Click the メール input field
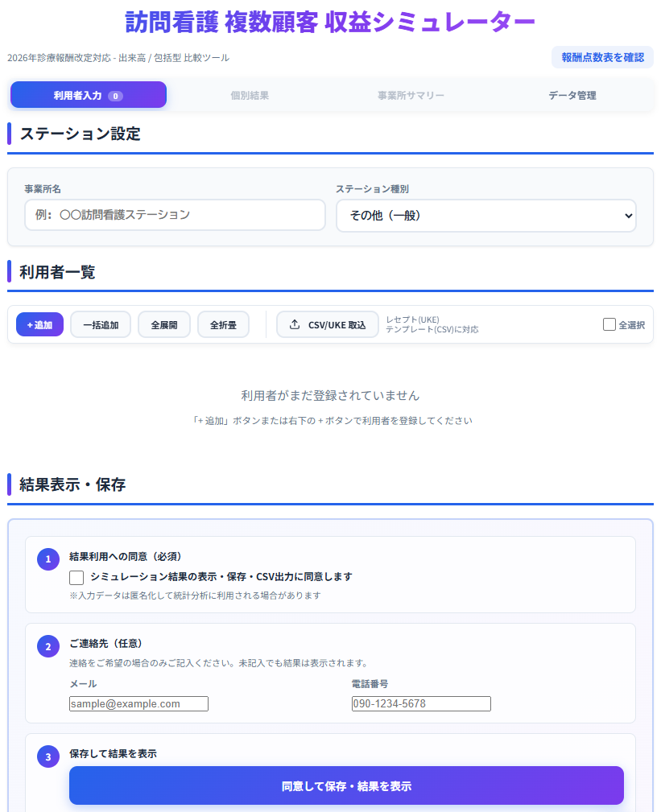The image size is (661, 812). [x=138, y=704]
